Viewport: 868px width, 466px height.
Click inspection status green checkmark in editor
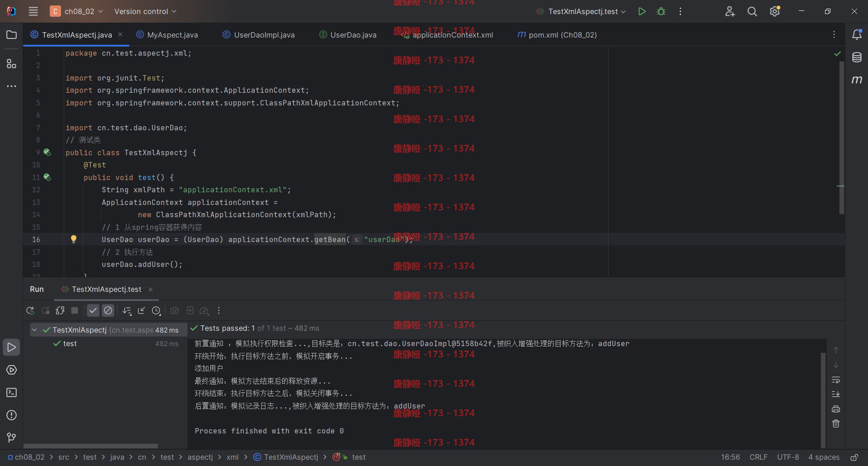click(837, 53)
